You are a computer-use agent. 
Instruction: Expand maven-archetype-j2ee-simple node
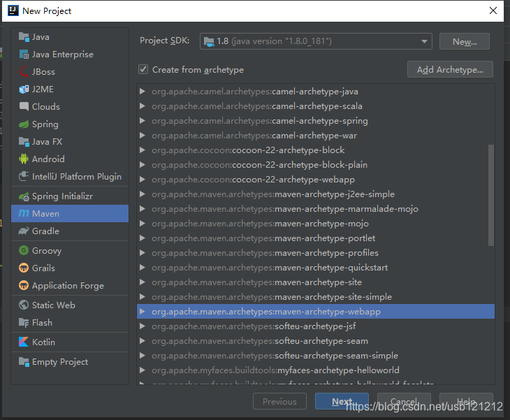point(142,194)
